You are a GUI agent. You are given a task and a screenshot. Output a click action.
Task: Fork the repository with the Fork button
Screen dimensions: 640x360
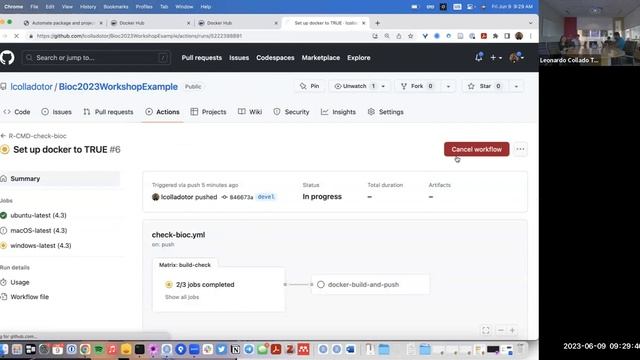click(417, 86)
